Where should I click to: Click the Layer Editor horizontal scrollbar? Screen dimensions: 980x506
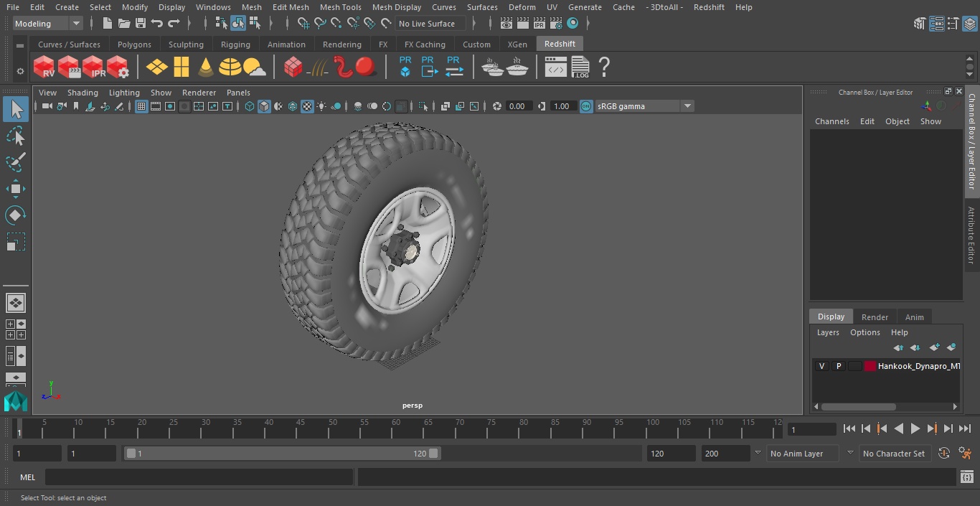point(858,406)
